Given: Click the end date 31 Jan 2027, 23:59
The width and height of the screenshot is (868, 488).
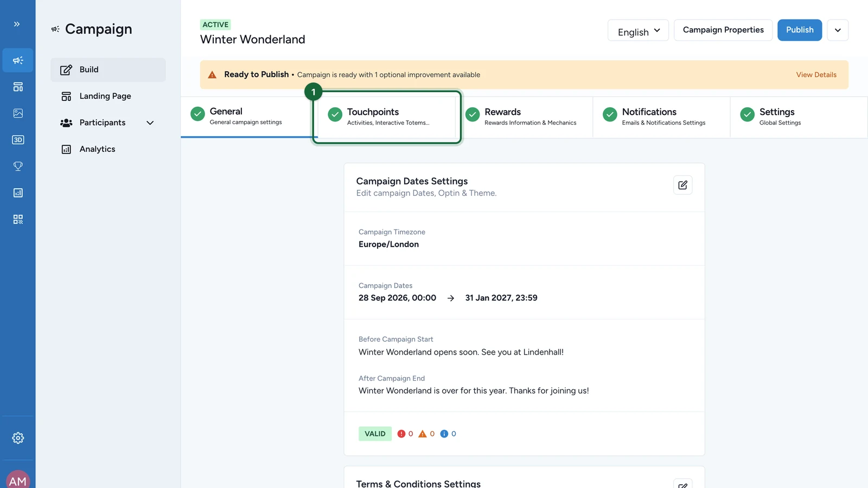Looking at the screenshot, I should pyautogui.click(x=501, y=298).
